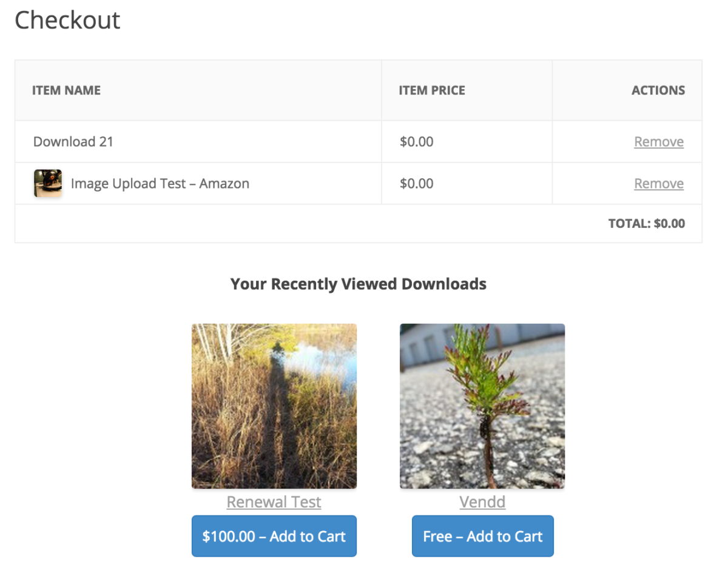The width and height of the screenshot is (728, 579).
Task: Add Vendd to cart for free
Action: [x=482, y=536]
